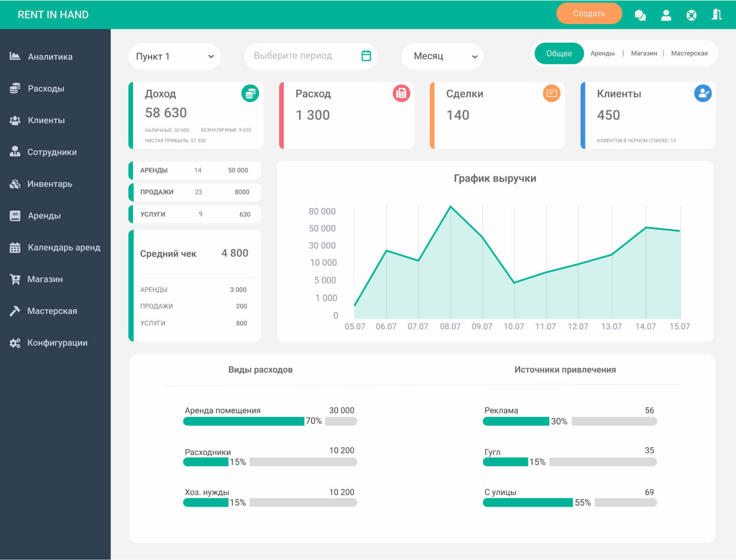The width and height of the screenshot is (736, 560).
Task: Click the Расходы coins icon in sidebar
Action: point(15,88)
